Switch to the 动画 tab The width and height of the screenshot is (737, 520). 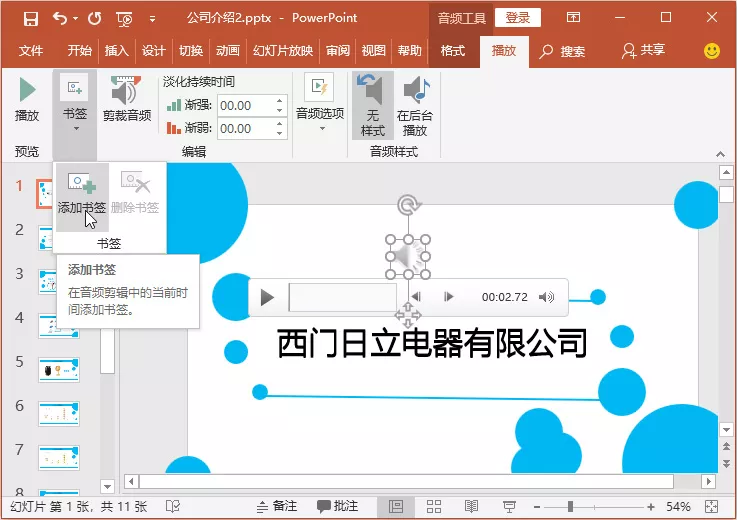coord(227,50)
